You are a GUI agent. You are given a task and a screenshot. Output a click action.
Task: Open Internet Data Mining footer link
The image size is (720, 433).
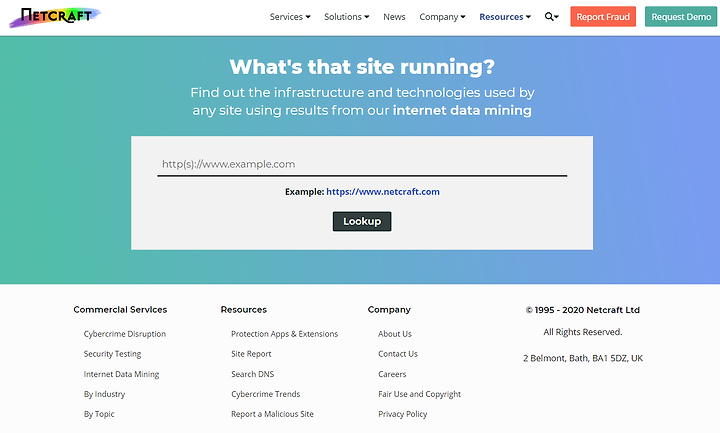click(x=121, y=374)
